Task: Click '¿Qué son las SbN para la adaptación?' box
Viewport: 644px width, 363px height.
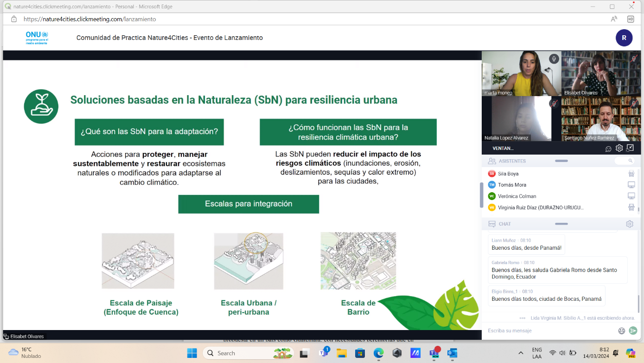Action: (149, 132)
